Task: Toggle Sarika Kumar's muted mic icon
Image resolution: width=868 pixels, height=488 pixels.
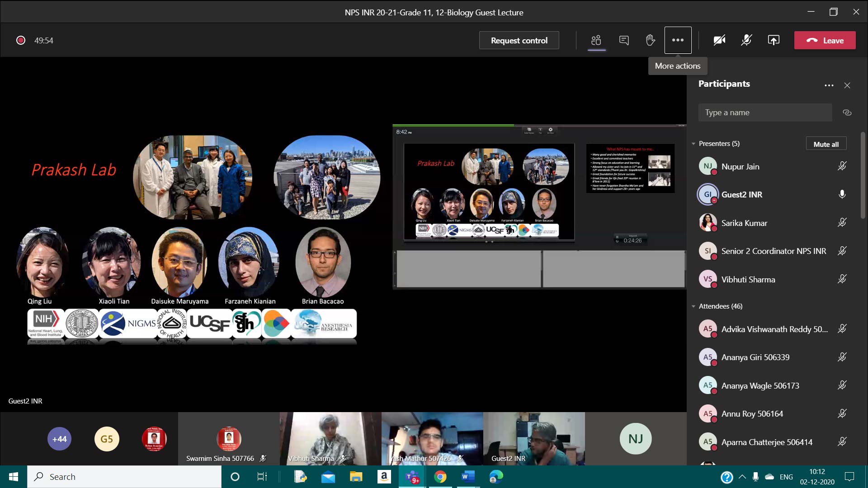Action: pos(842,223)
